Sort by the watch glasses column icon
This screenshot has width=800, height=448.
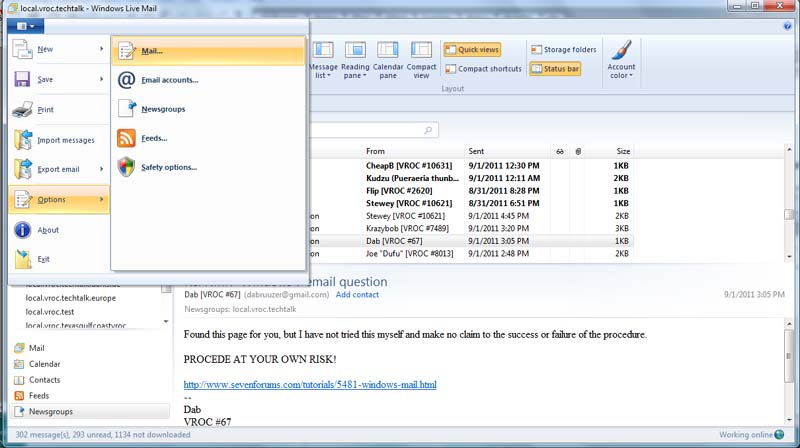coord(560,152)
